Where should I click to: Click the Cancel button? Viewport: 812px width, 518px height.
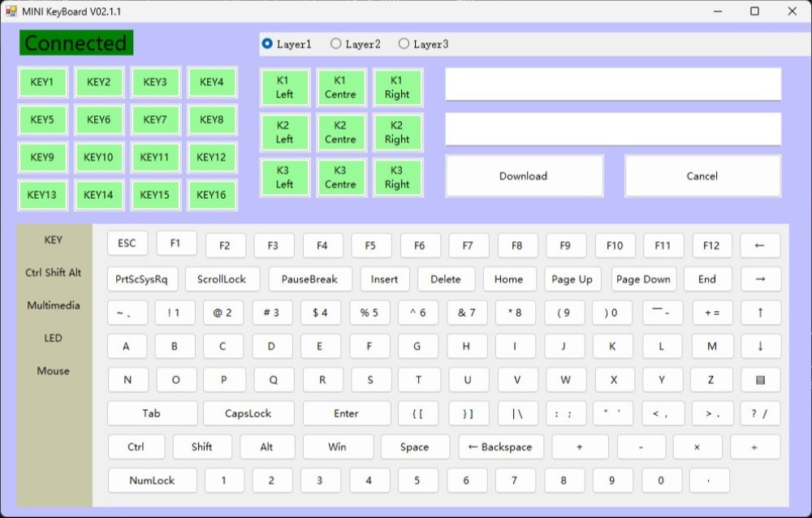pos(702,175)
